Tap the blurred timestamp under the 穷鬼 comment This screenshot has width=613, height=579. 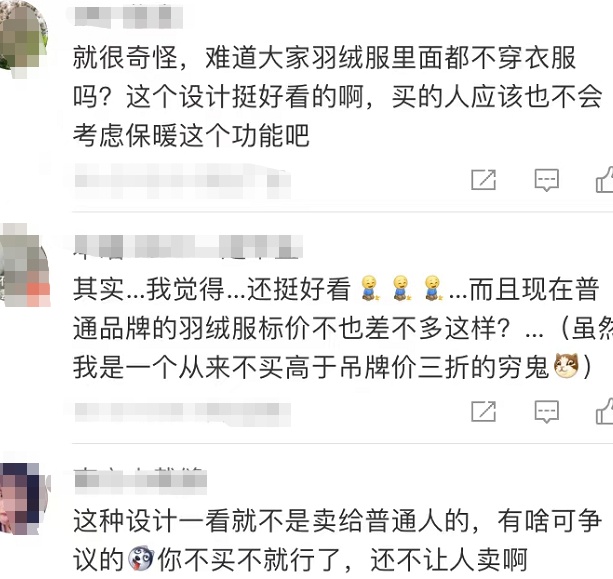click(x=182, y=412)
